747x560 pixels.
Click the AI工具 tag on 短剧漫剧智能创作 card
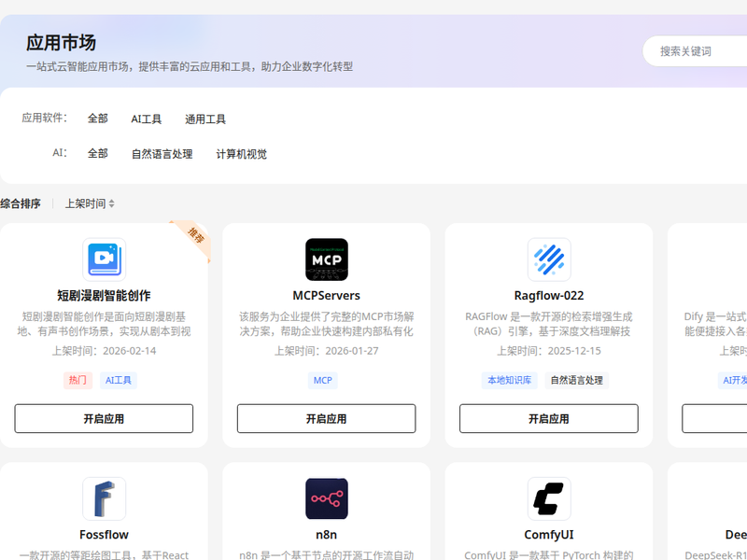119,380
